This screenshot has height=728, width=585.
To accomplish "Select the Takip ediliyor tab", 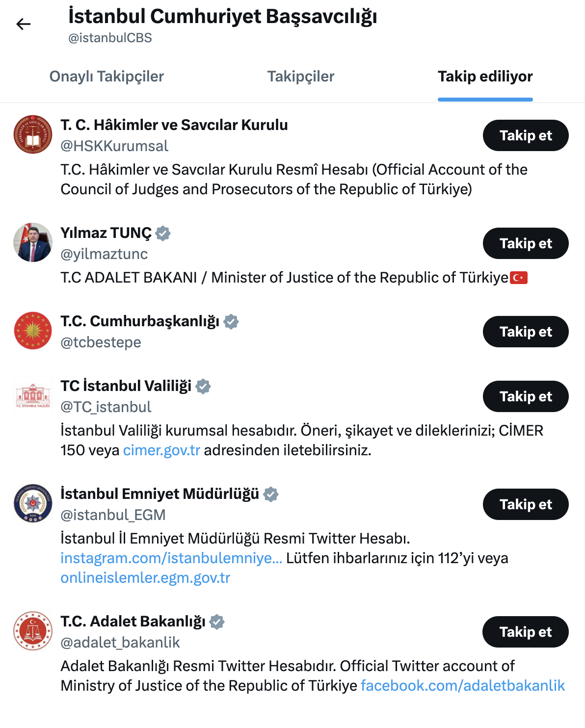I will (x=485, y=77).
